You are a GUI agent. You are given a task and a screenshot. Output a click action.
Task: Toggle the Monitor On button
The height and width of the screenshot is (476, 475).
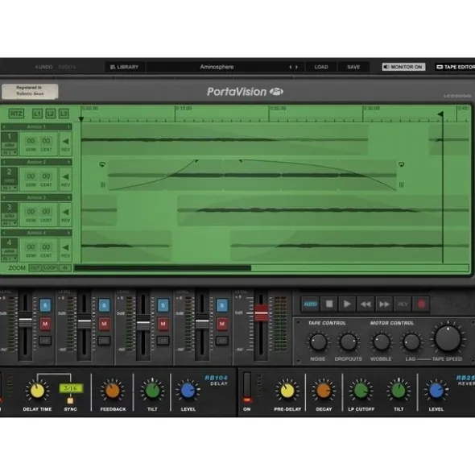[403, 67]
